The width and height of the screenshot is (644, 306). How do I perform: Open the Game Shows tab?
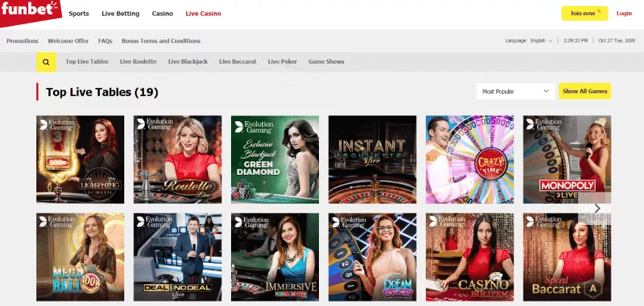pyautogui.click(x=326, y=61)
